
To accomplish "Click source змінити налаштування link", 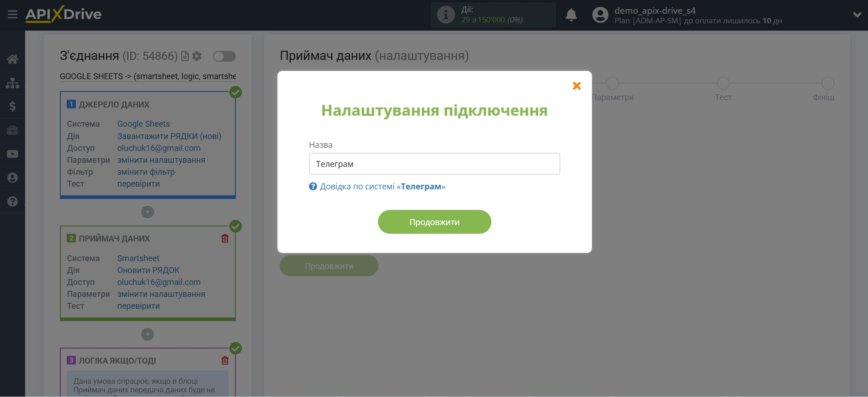I will (x=161, y=160).
